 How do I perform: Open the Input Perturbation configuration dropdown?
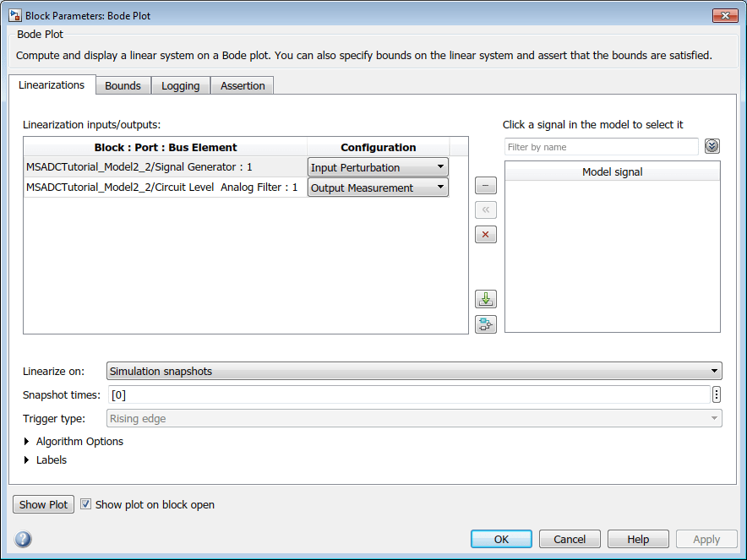point(378,167)
